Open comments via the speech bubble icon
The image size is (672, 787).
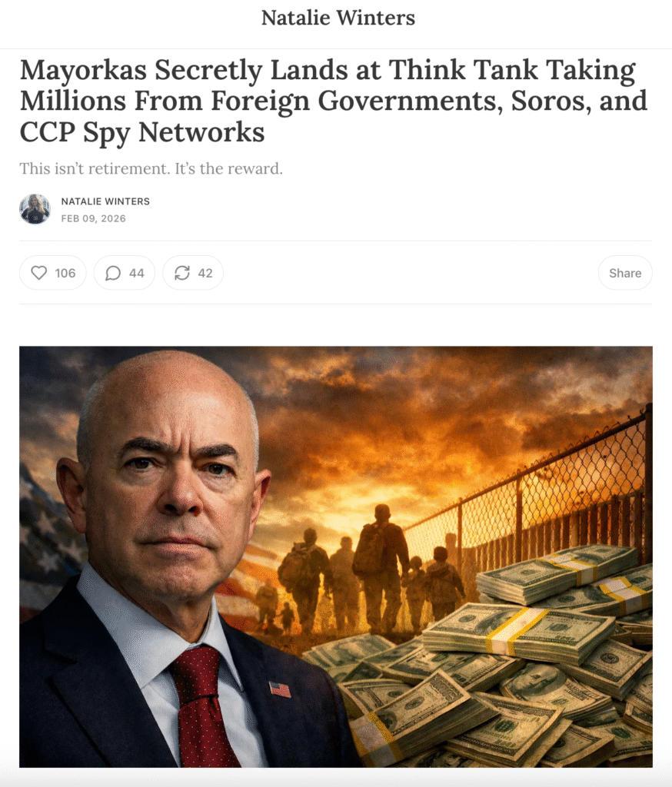[x=113, y=273]
